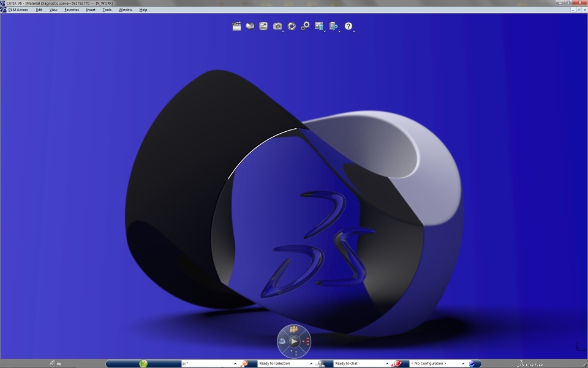
Task: Click the red chat planet icon
Action: (x=396, y=364)
